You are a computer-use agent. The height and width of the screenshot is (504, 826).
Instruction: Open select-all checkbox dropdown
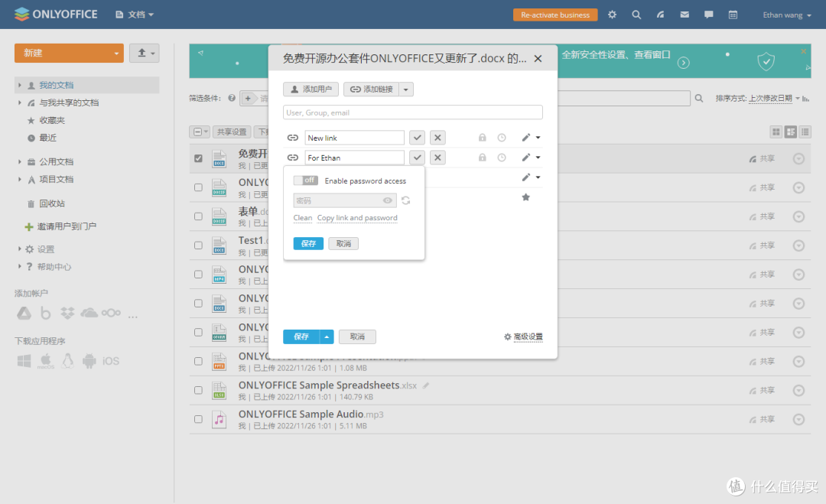pos(200,132)
